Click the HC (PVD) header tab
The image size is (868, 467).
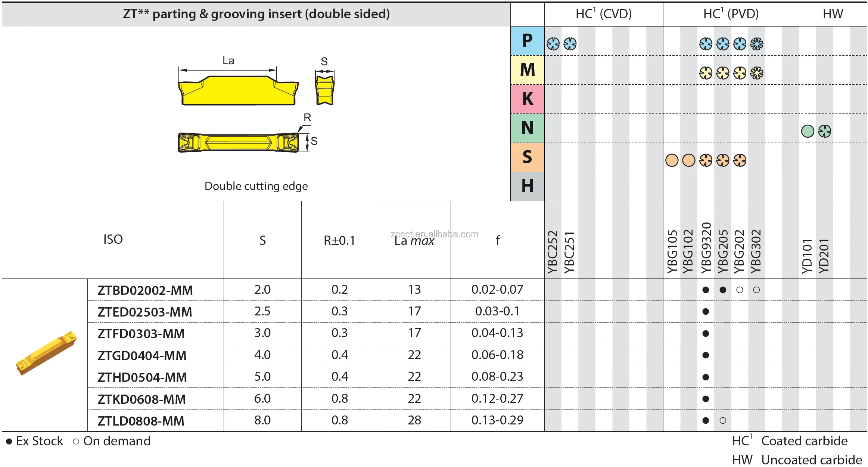731,14
